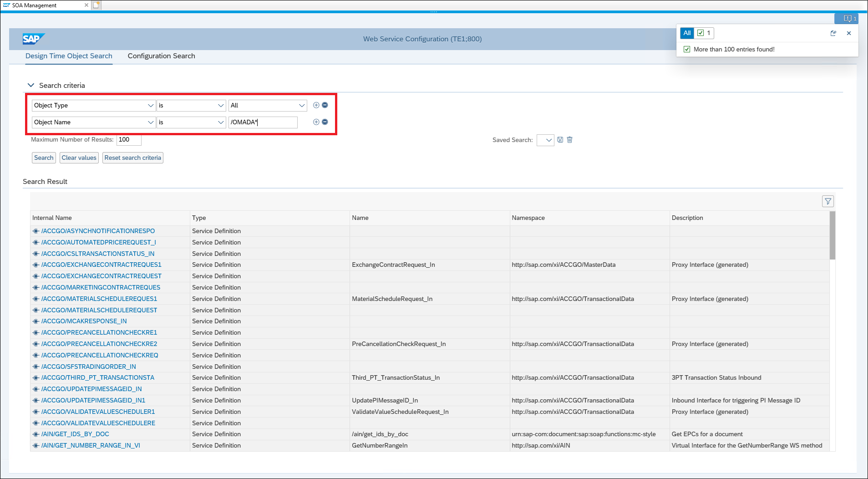Click Reset search criteria button
Screen dimensions: 868x479
tap(133, 158)
